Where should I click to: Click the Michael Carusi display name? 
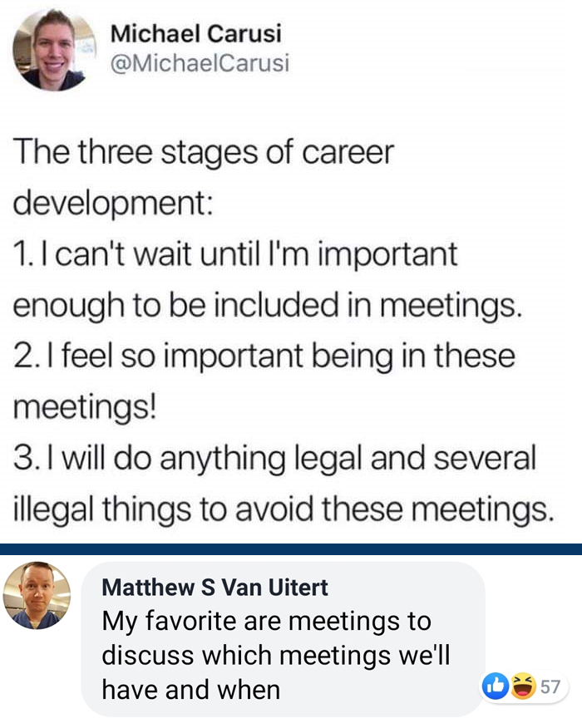point(195,34)
